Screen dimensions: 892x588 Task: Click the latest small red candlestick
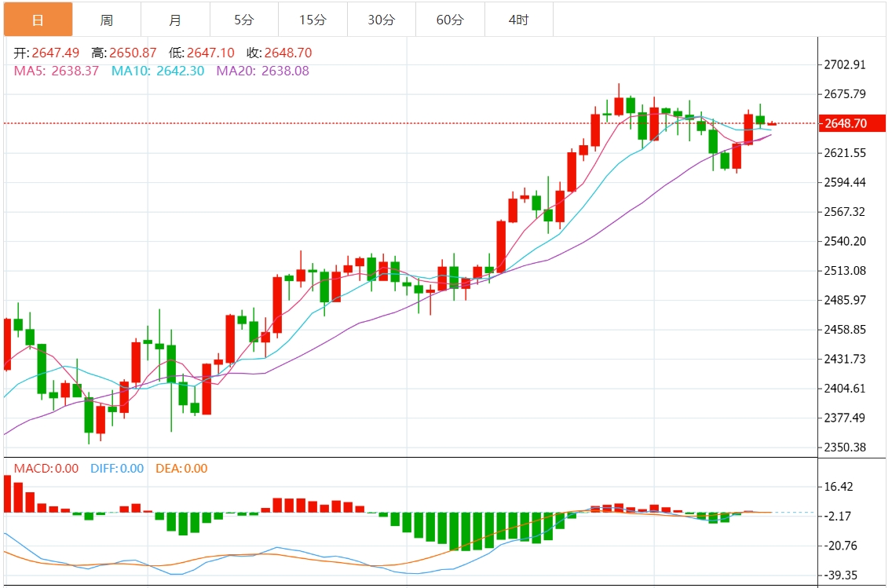click(772, 123)
